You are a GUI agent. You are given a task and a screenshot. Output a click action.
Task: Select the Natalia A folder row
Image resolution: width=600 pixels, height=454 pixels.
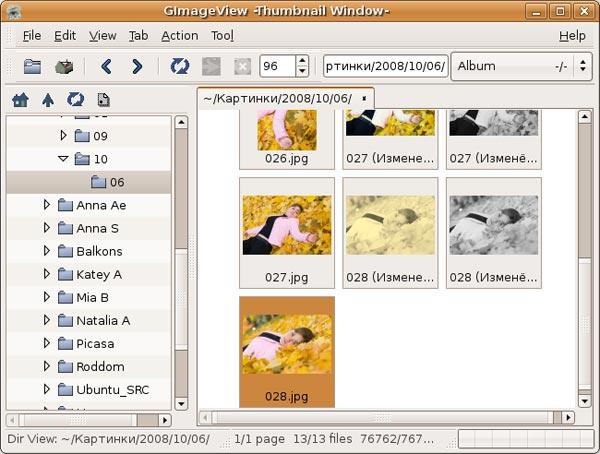pyautogui.click(x=89, y=320)
